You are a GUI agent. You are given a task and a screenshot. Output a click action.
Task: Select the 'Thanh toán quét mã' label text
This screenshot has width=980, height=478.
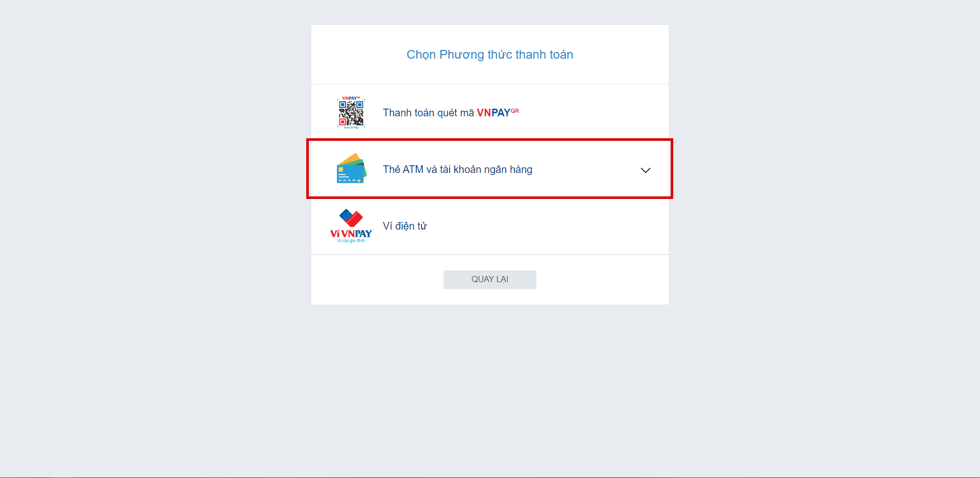[x=429, y=113]
